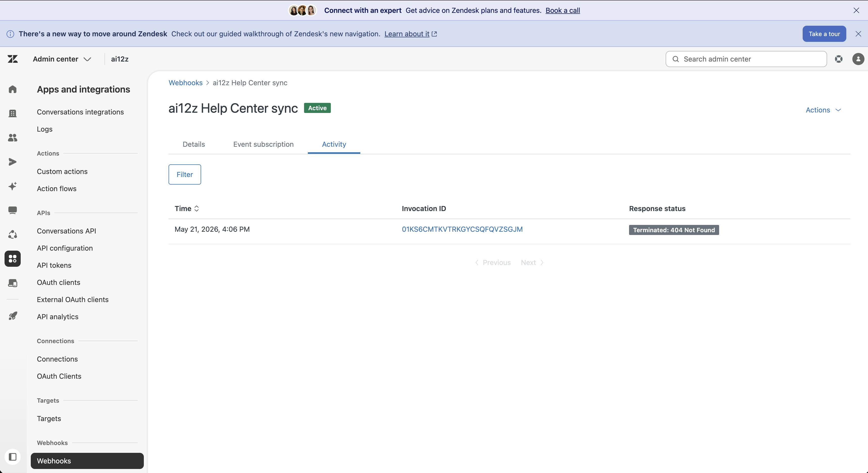Close the Connect with an expert banner
This screenshot has width=868, height=473.
click(856, 10)
